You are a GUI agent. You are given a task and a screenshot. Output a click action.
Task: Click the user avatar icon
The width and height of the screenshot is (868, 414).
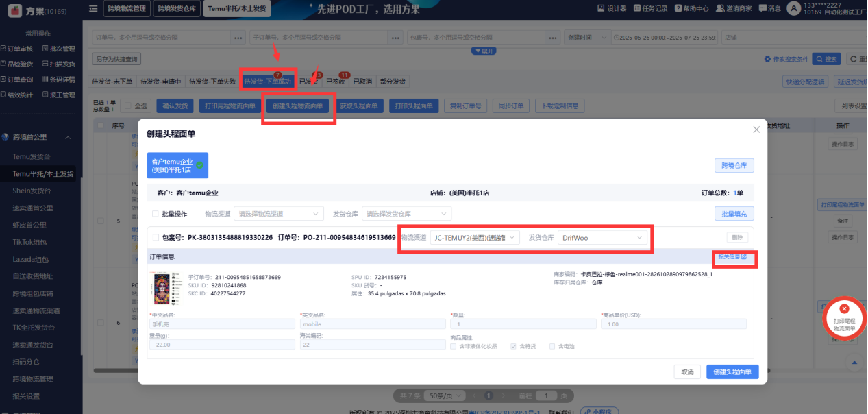[x=794, y=9]
